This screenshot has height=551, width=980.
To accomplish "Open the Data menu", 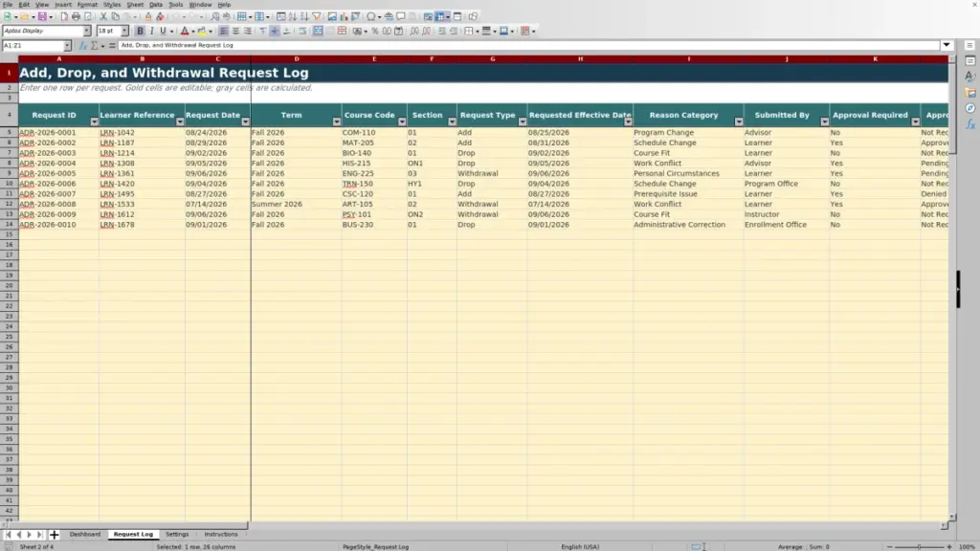I will tap(156, 5).
